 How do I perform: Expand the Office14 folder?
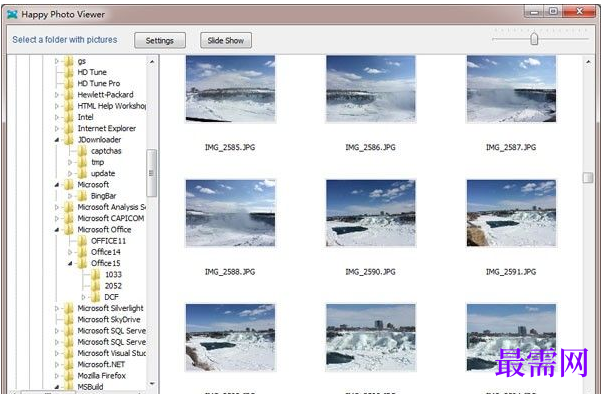tap(70, 252)
